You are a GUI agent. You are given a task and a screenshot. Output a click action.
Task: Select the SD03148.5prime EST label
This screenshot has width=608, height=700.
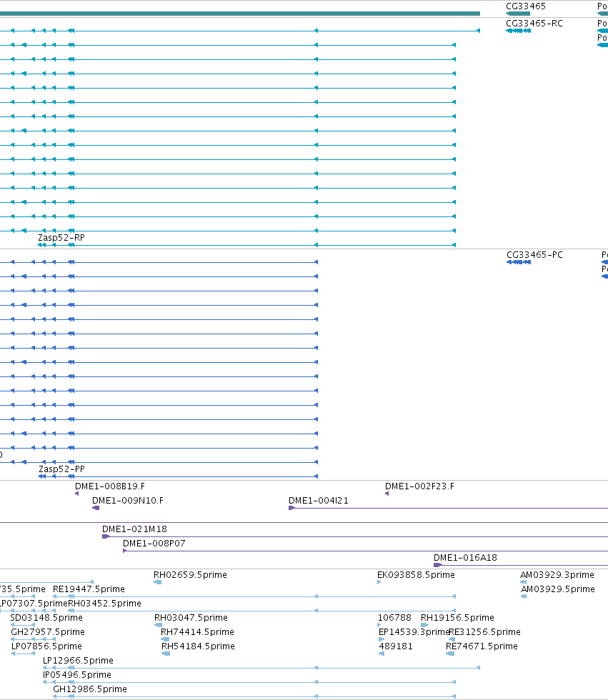pos(46,617)
